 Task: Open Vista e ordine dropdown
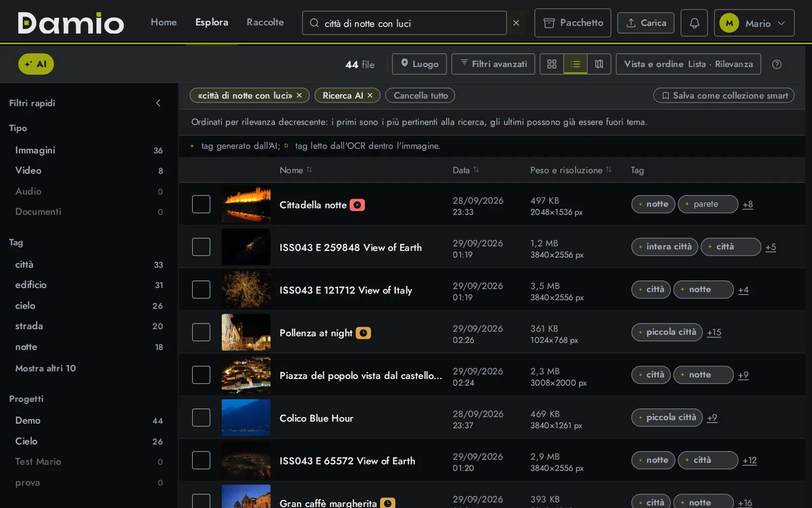(x=688, y=64)
